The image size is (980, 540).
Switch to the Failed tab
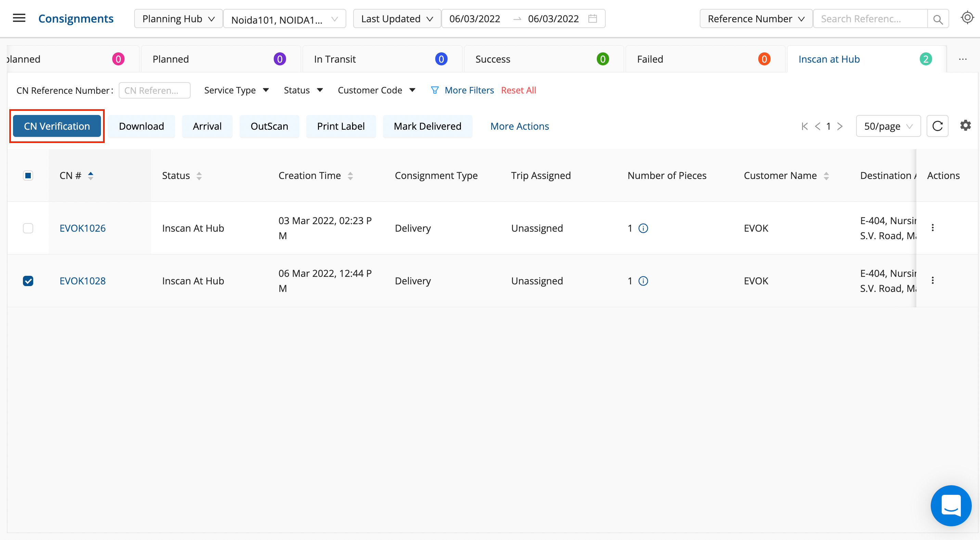705,59
